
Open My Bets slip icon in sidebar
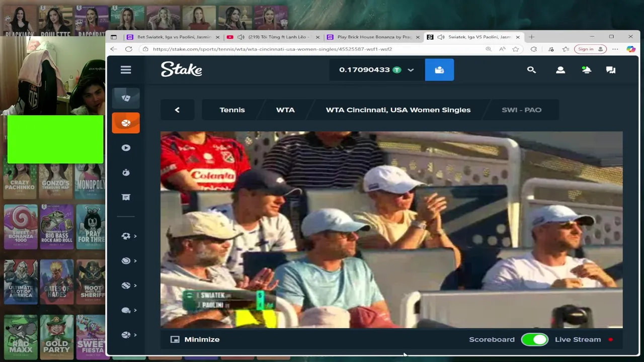[126, 197]
